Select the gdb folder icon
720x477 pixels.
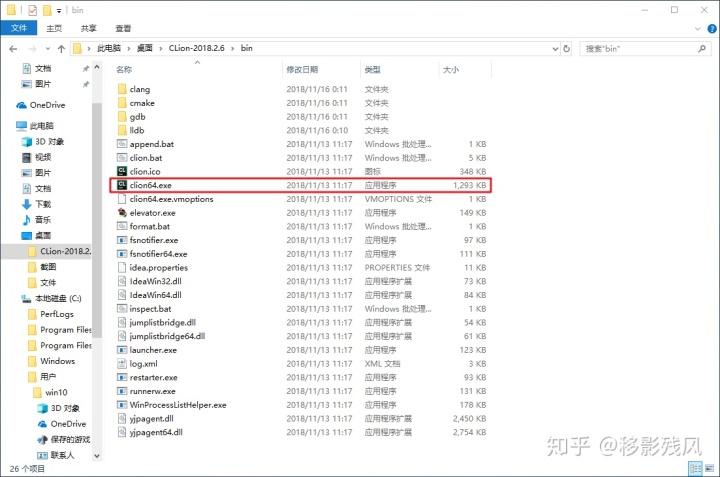[122, 117]
